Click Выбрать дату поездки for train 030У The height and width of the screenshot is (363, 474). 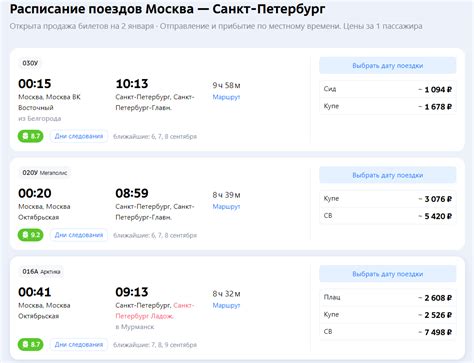pos(388,66)
